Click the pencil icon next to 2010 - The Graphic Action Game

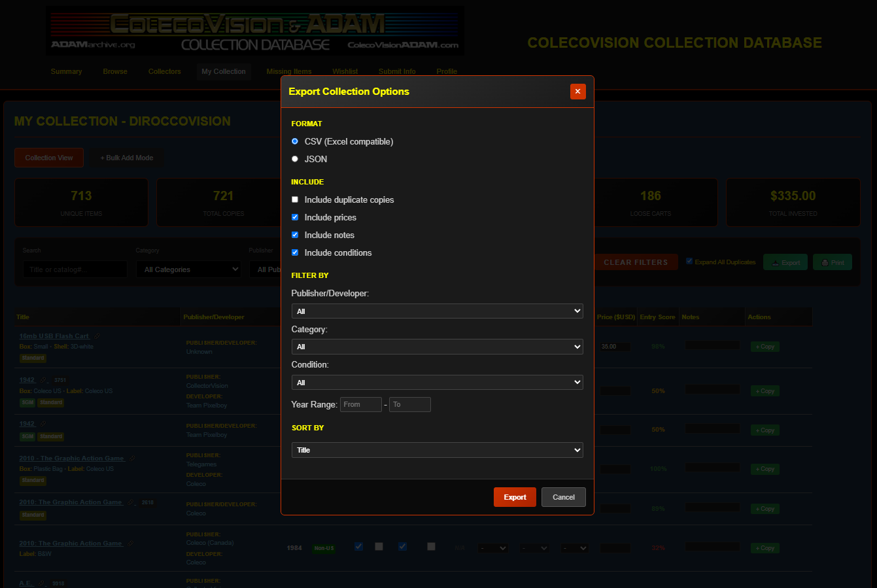[x=132, y=458]
